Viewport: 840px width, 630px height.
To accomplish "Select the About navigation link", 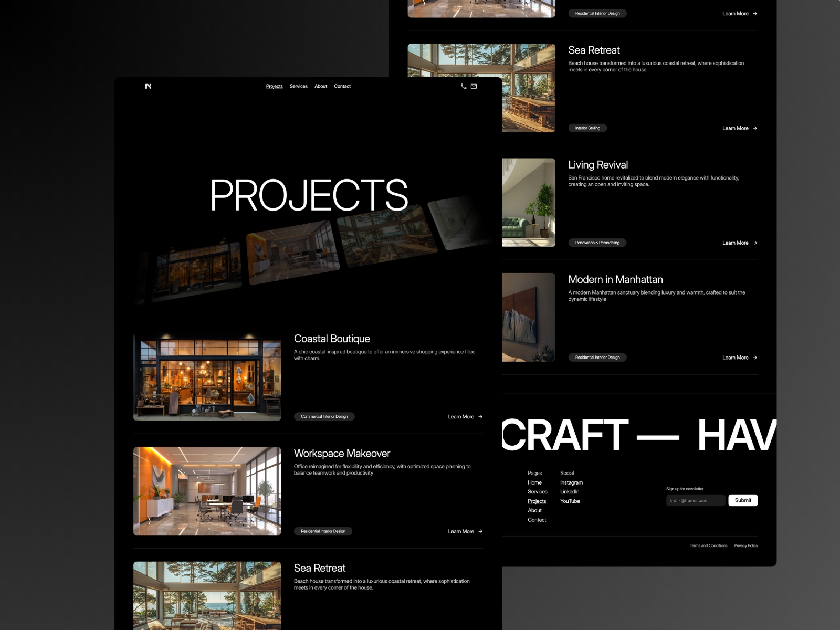I will coord(321,86).
